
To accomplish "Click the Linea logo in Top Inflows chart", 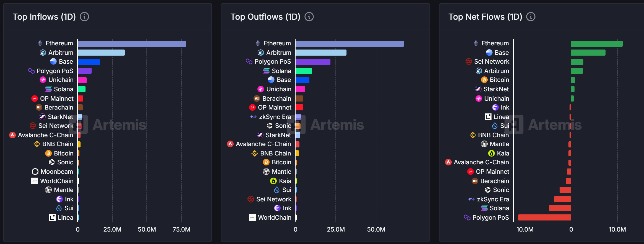I will point(52,217).
